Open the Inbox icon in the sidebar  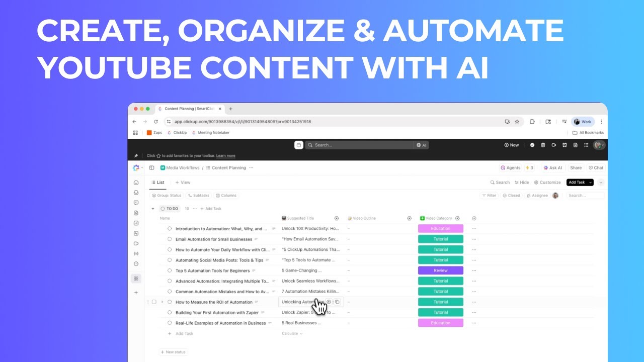tap(136, 193)
